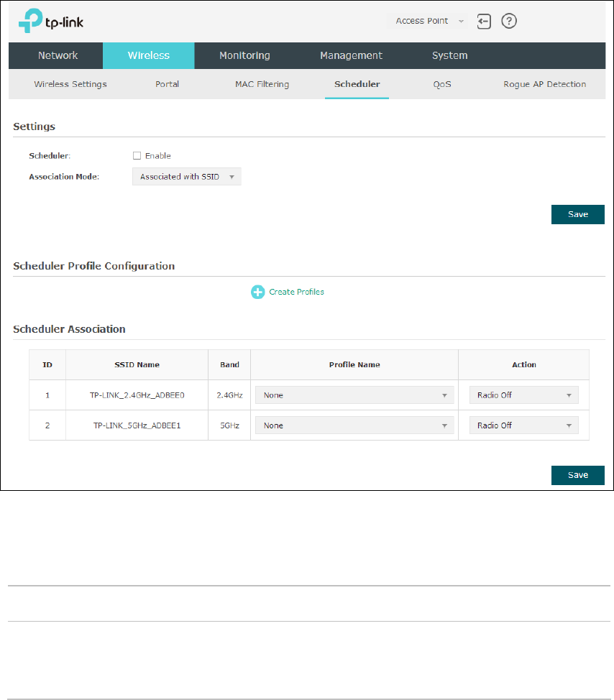Screen dimensions: 614x700
Task: Open the Wireless Settings sub-tab
Action: coord(70,84)
